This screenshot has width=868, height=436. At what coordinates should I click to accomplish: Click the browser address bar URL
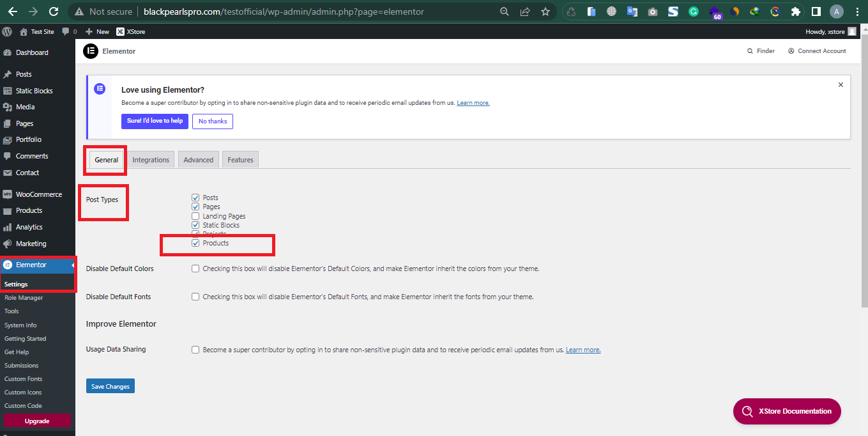pyautogui.click(x=284, y=12)
